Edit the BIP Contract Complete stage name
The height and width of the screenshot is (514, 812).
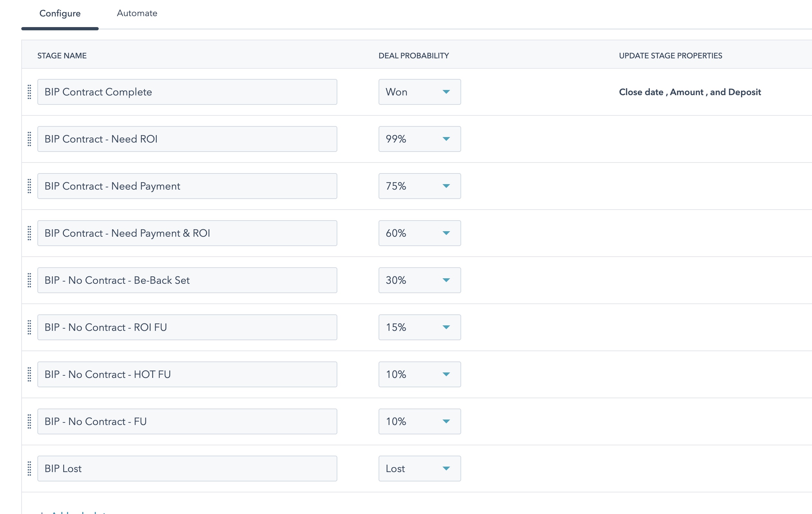pos(187,92)
